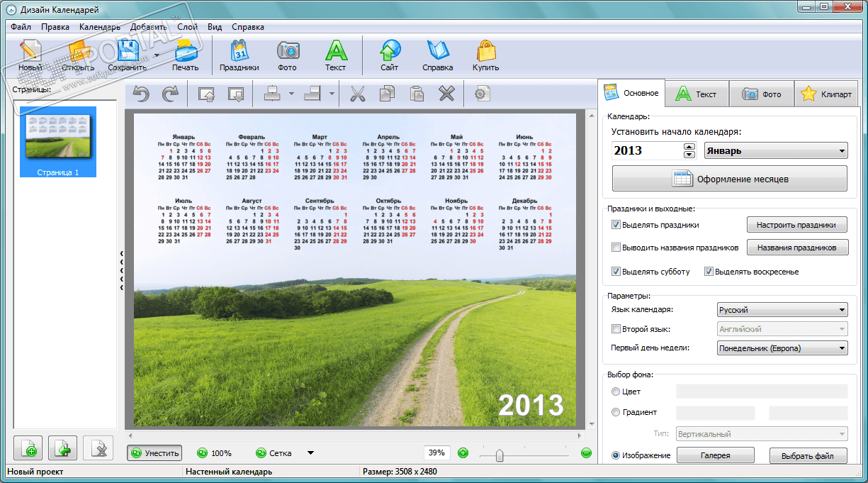Print calendar via Печать icon
The width and height of the screenshot is (868, 483).
186,51
